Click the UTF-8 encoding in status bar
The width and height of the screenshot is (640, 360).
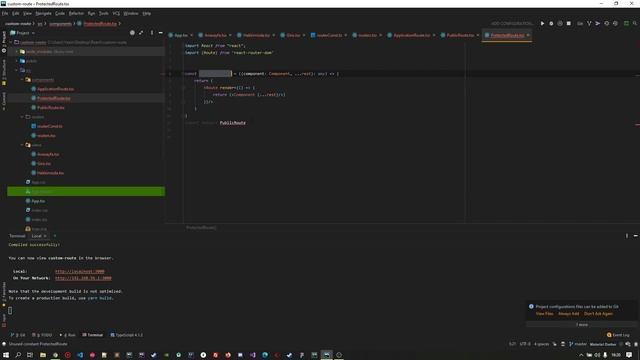click(x=525, y=344)
